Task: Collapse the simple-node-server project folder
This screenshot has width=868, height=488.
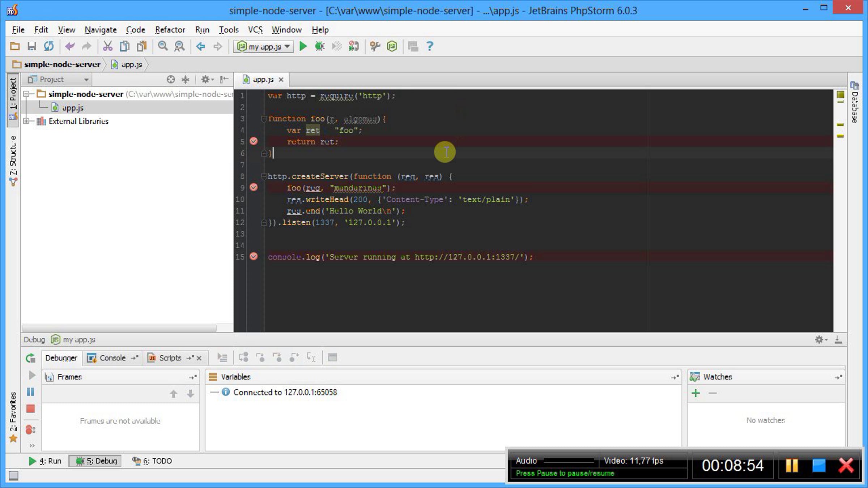Action: [26, 94]
